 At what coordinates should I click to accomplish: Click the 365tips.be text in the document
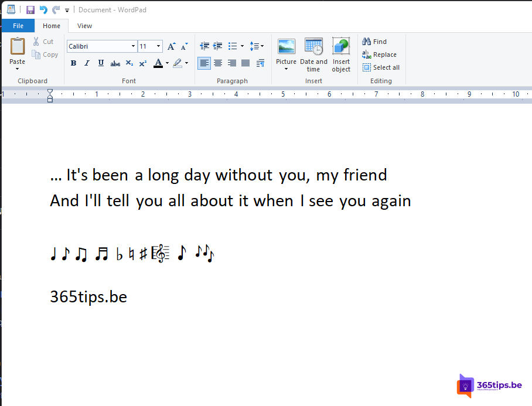88,297
